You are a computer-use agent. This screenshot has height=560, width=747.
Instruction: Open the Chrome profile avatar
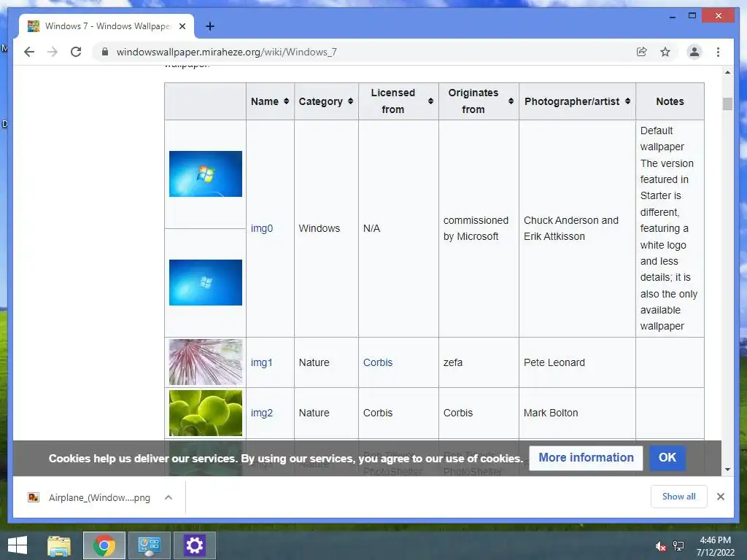coord(694,52)
